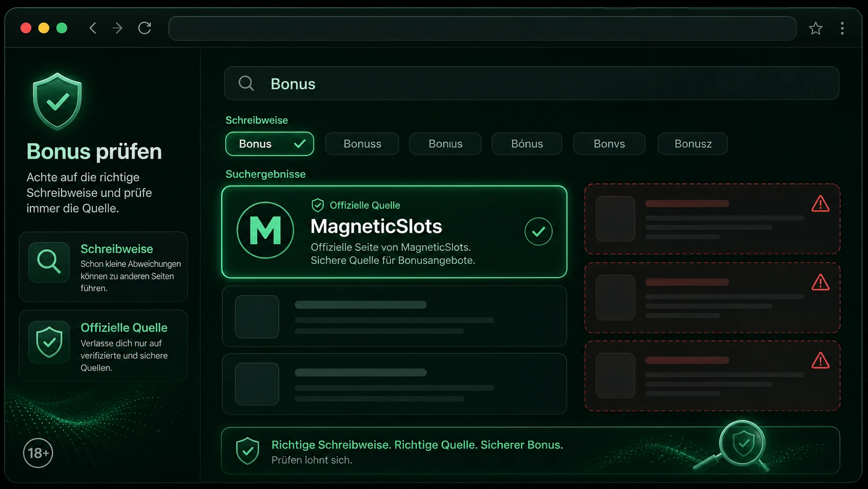Screen dimensions: 868x489
Task: Click the MagneticSlots M logo
Action: 265,230
